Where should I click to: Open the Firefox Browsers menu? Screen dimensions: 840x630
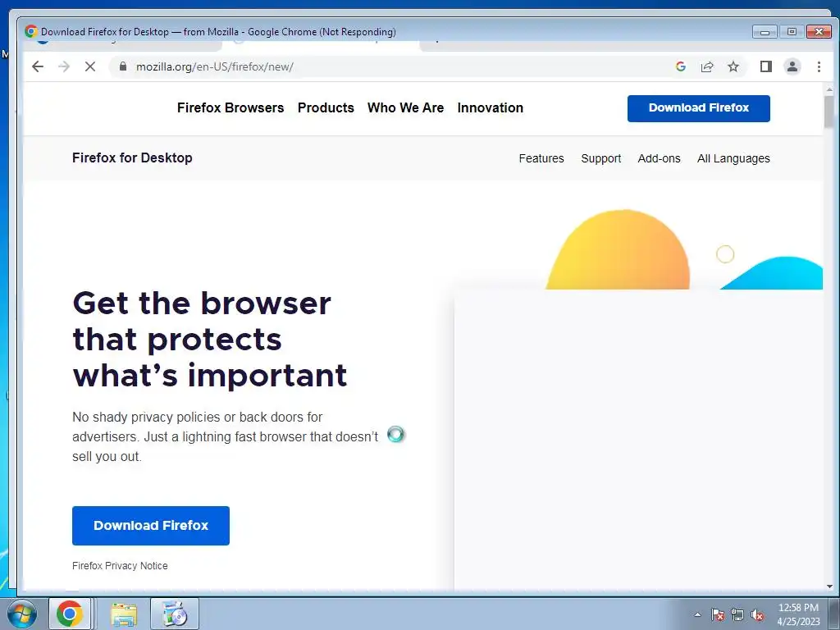[231, 107]
